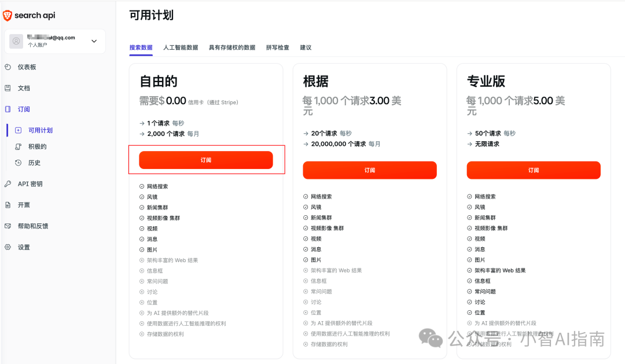Click 订阅 button under the 根据 plan

tap(369, 170)
